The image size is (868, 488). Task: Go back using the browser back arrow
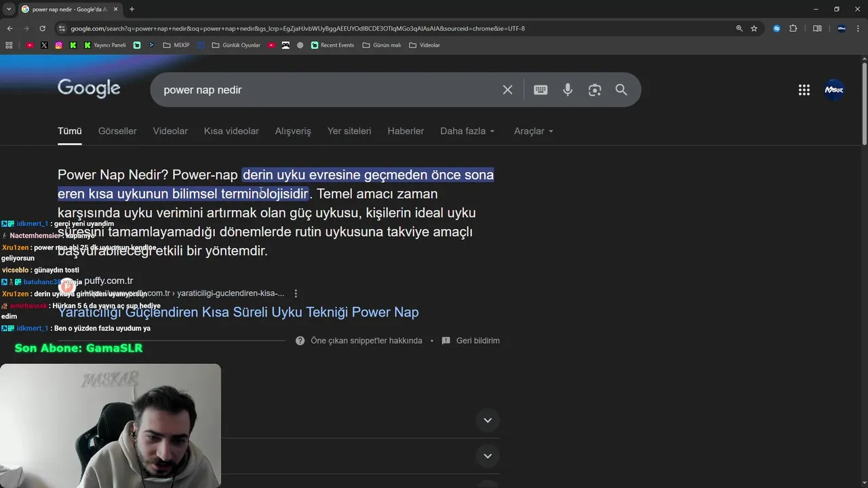pyautogui.click(x=9, y=28)
